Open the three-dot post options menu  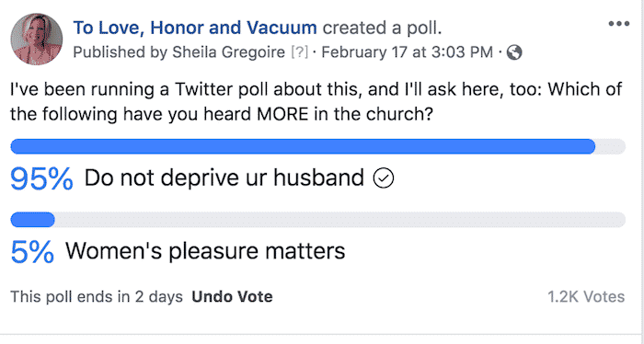(619, 24)
